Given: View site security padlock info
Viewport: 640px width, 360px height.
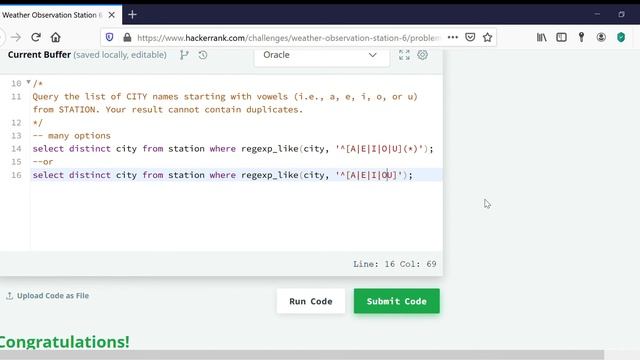Looking at the screenshot, I should [x=127, y=38].
